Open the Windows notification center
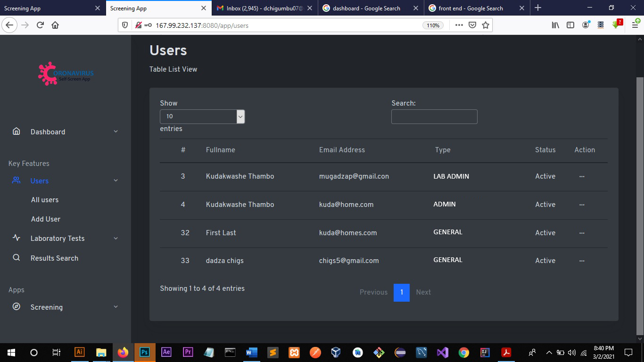Screen dimensions: 644x362 628,352
